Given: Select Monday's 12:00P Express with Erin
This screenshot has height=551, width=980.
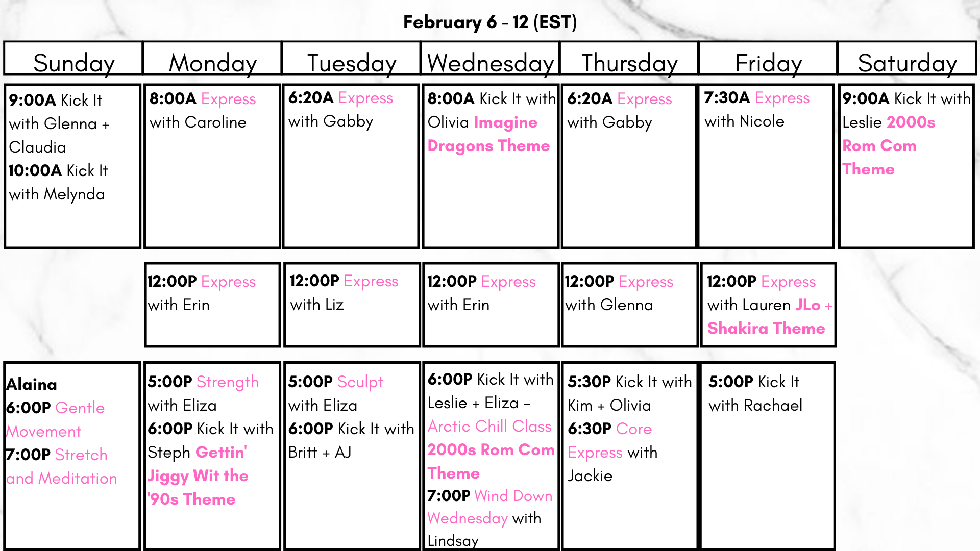Looking at the screenshot, I should pyautogui.click(x=202, y=293).
